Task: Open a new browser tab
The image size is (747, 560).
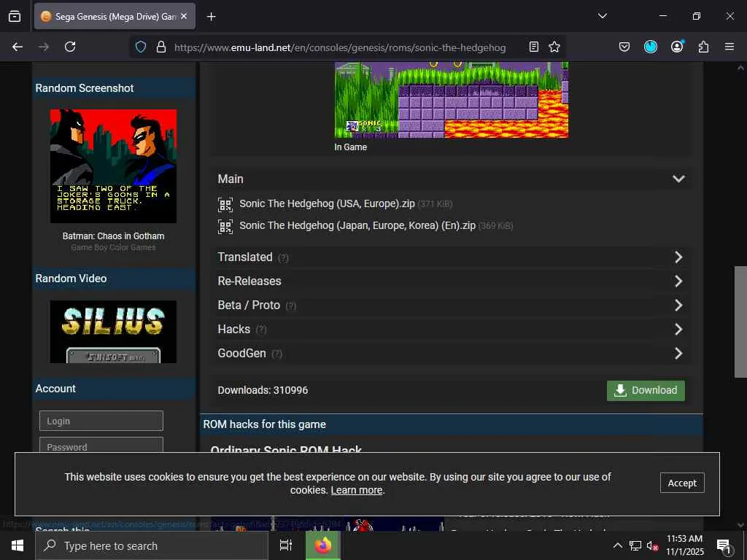Action: coord(211,17)
